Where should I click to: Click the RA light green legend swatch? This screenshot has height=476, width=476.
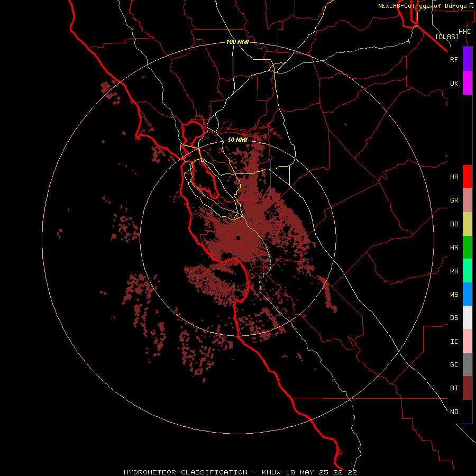(467, 271)
